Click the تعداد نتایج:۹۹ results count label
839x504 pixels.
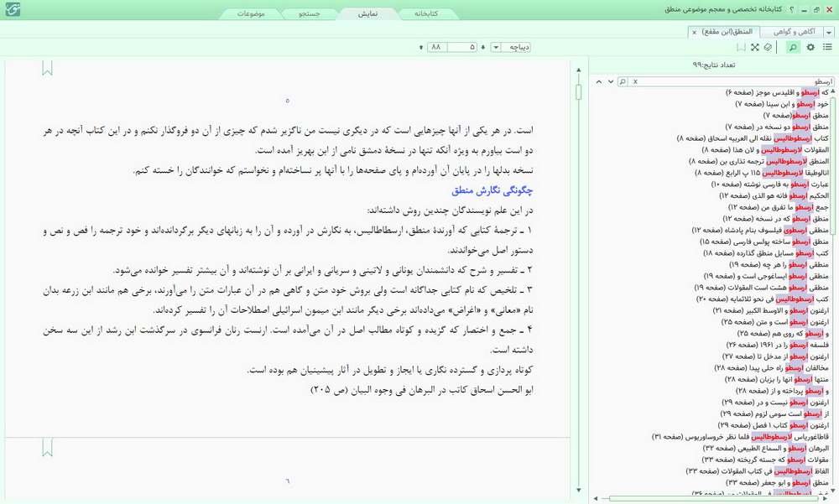pyautogui.click(x=714, y=65)
